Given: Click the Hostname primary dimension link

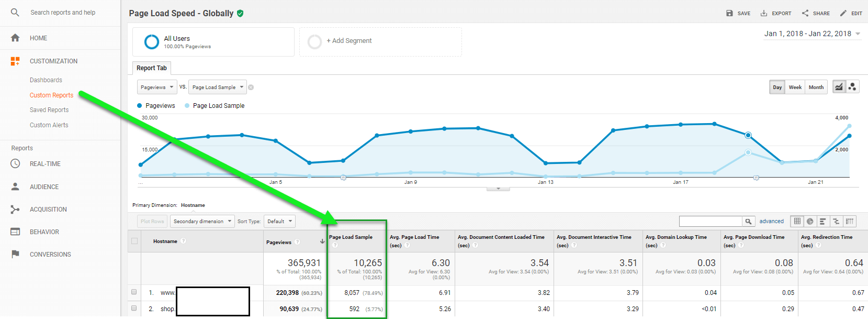Looking at the screenshot, I should coord(193,205).
